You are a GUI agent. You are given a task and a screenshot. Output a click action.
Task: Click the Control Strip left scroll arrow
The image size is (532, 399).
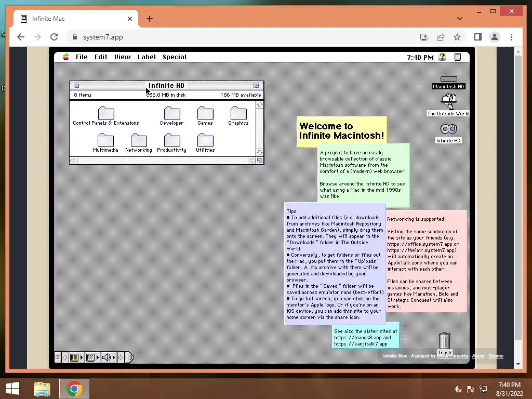[x=65, y=357]
